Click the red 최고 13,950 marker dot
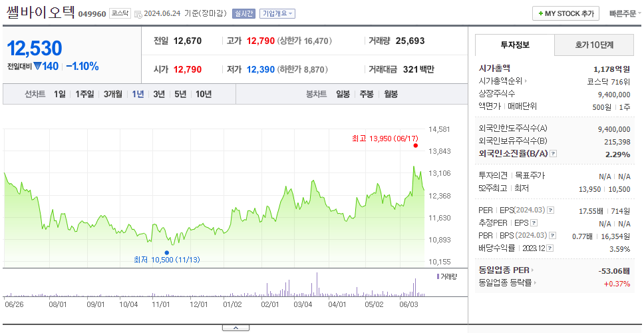This screenshot has width=644, height=333. coord(416,146)
